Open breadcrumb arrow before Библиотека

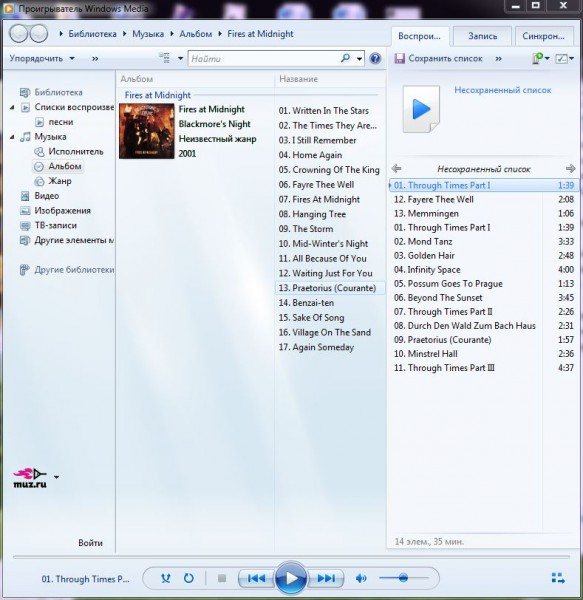[x=61, y=34]
